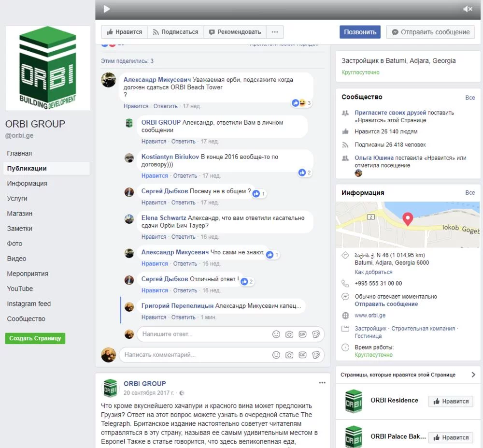Play the video at the top
The image size is (483, 448).
(x=107, y=9)
